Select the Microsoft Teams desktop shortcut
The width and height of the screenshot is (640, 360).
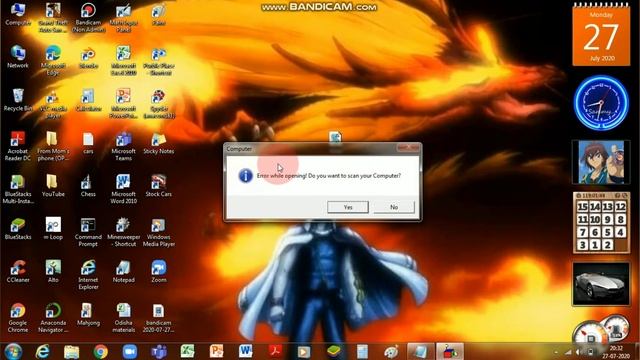(x=123, y=146)
